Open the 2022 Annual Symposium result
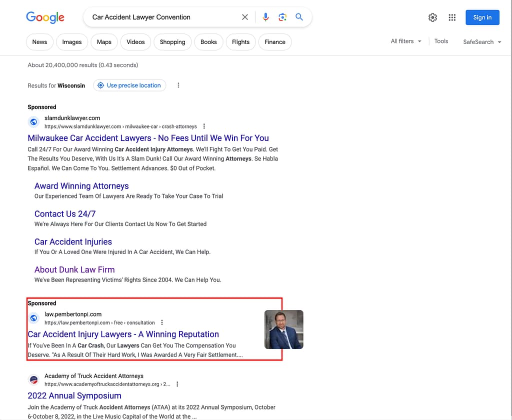 pyautogui.click(x=74, y=395)
